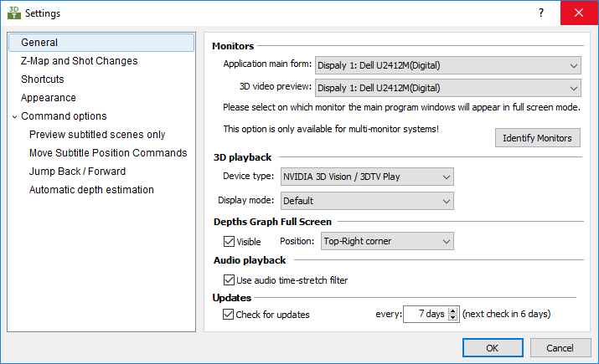
Task: Select Preview subtitled scenes only
Action: pyautogui.click(x=97, y=135)
